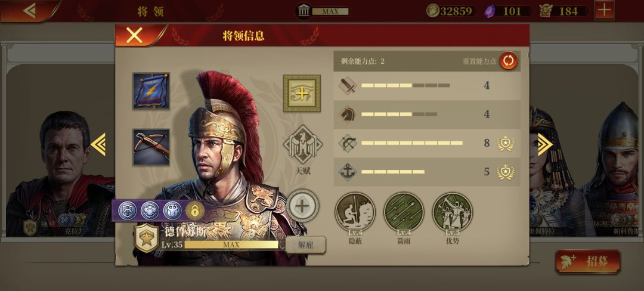Show previous general with left chevron
This screenshot has width=644, height=291.
[98, 144]
